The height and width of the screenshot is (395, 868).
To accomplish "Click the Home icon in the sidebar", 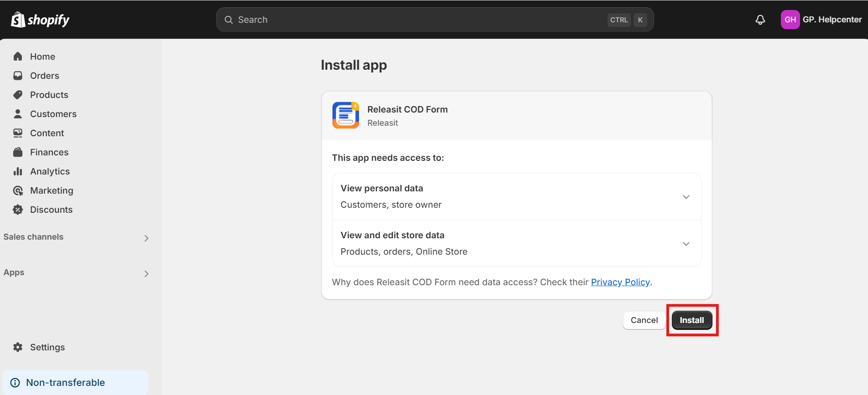I will (x=18, y=56).
